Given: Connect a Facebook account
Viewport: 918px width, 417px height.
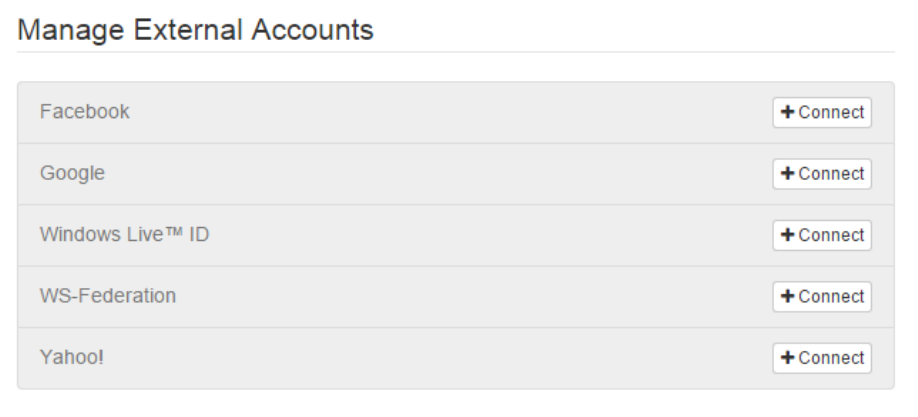Looking at the screenshot, I should coord(822,113).
